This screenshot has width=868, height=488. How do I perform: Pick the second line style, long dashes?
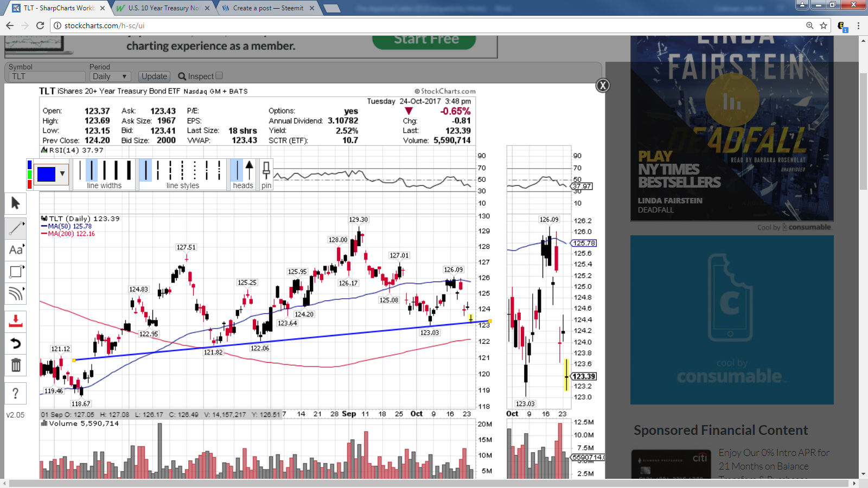(158, 170)
